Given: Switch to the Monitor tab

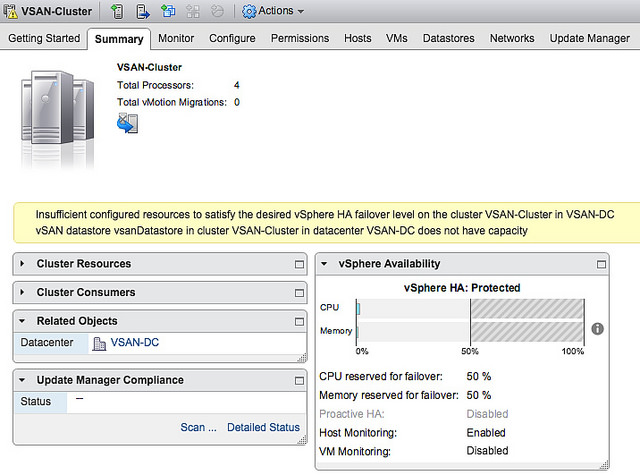Looking at the screenshot, I should [x=176, y=38].
